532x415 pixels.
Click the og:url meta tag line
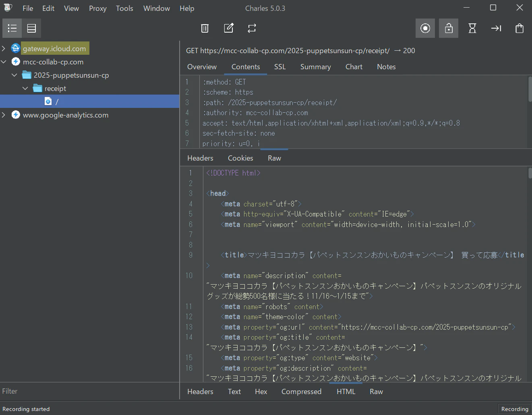click(x=368, y=327)
